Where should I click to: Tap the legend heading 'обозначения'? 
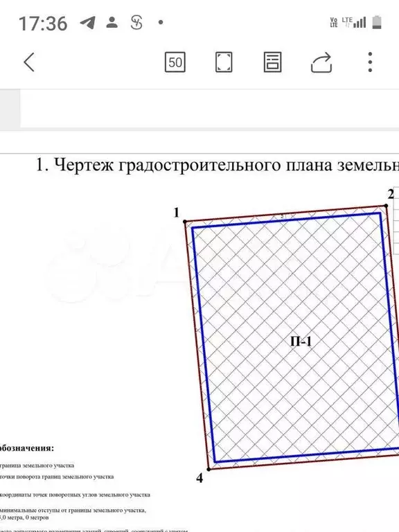tap(26, 448)
